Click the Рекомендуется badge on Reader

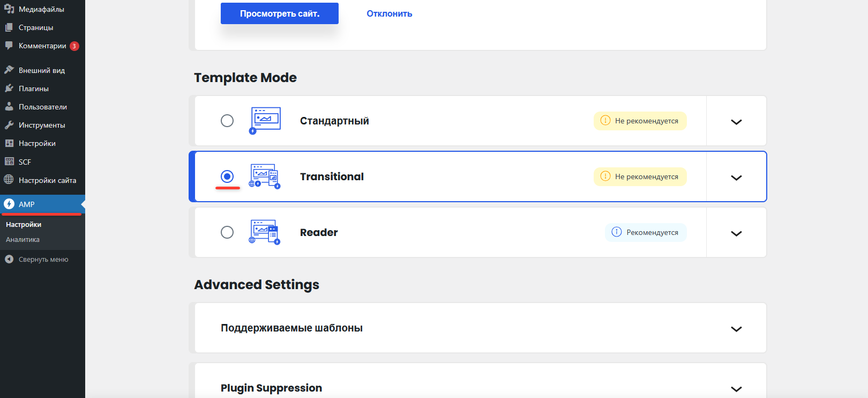[x=646, y=232]
